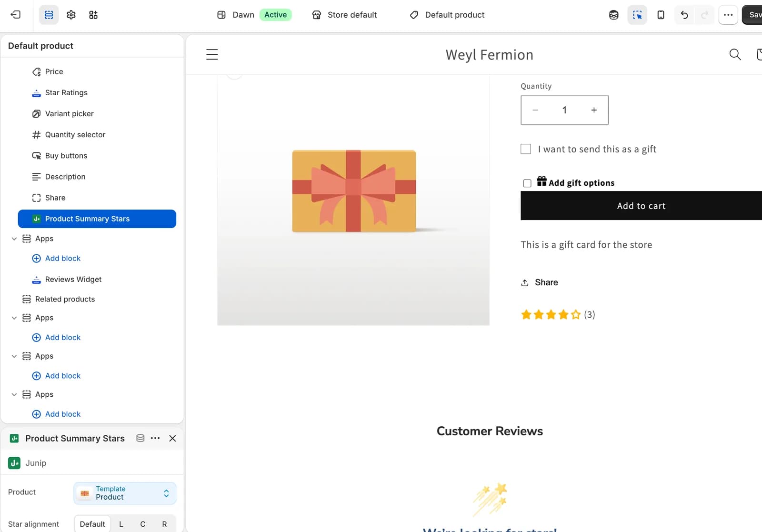Click the undo arrow icon
The width and height of the screenshot is (762, 532).
click(684, 15)
